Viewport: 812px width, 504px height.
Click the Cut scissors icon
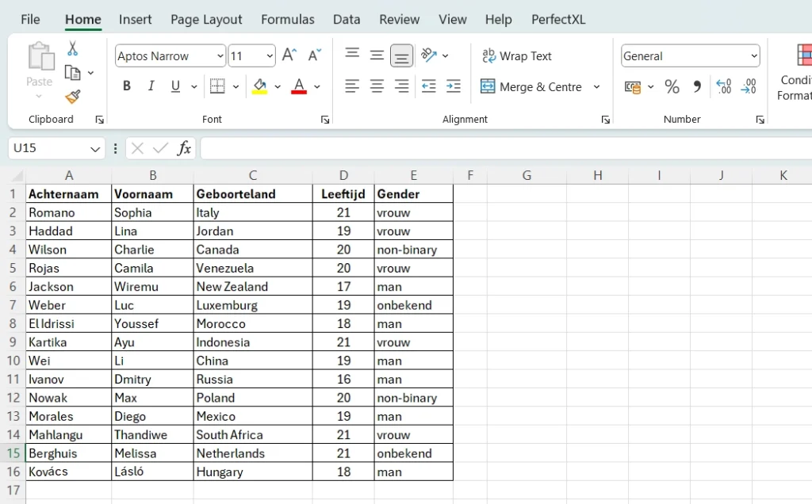tap(73, 49)
